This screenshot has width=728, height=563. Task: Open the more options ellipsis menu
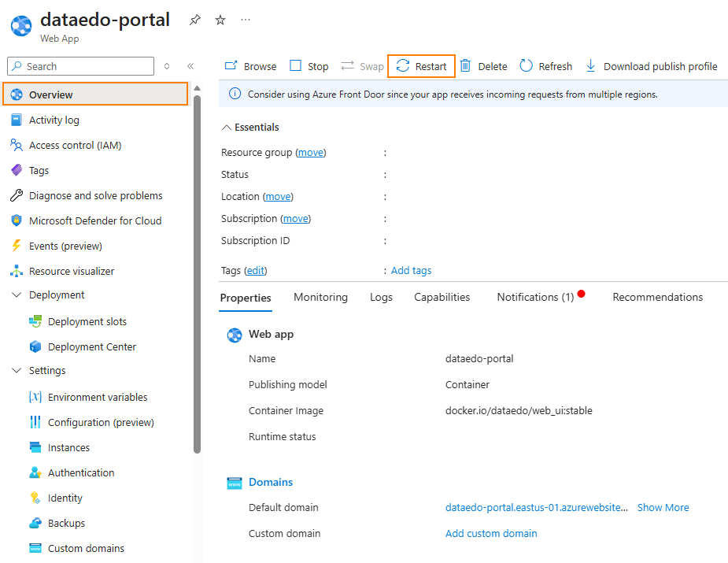[x=246, y=20]
